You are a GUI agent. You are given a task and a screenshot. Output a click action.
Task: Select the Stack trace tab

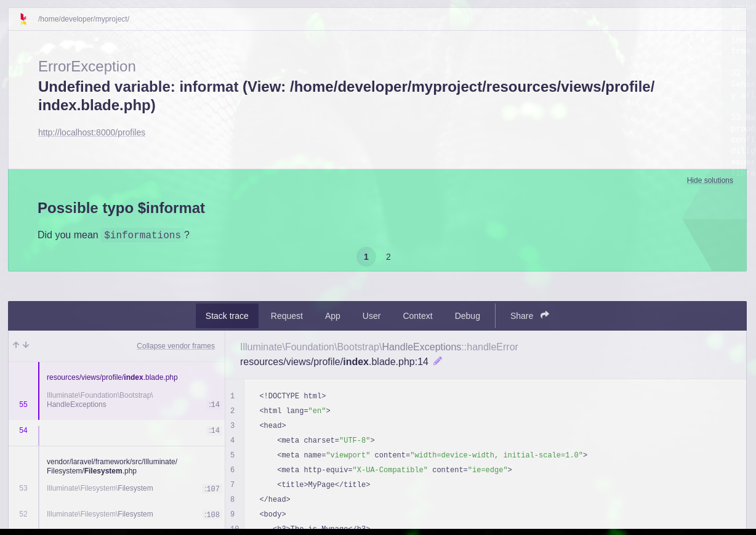[x=227, y=316]
